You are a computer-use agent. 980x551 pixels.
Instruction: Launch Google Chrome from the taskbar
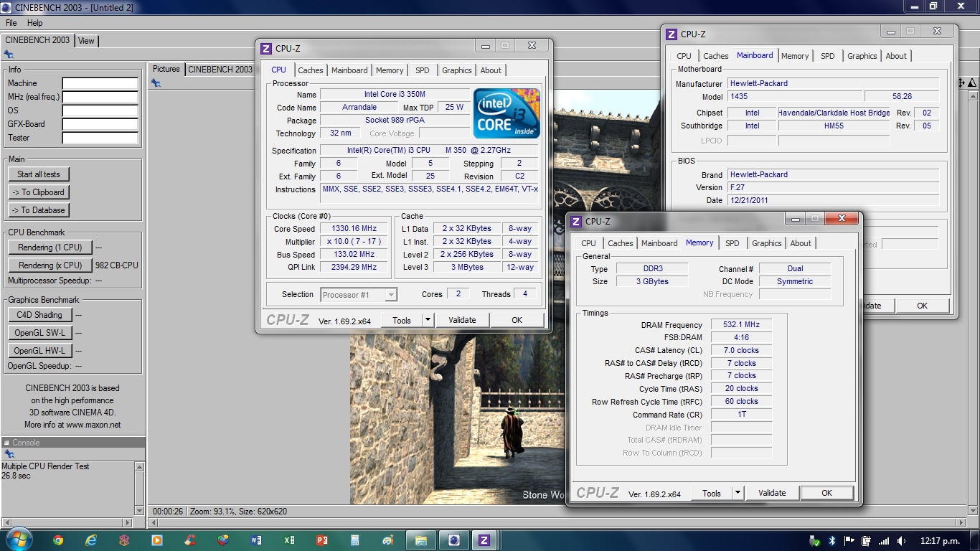click(58, 540)
